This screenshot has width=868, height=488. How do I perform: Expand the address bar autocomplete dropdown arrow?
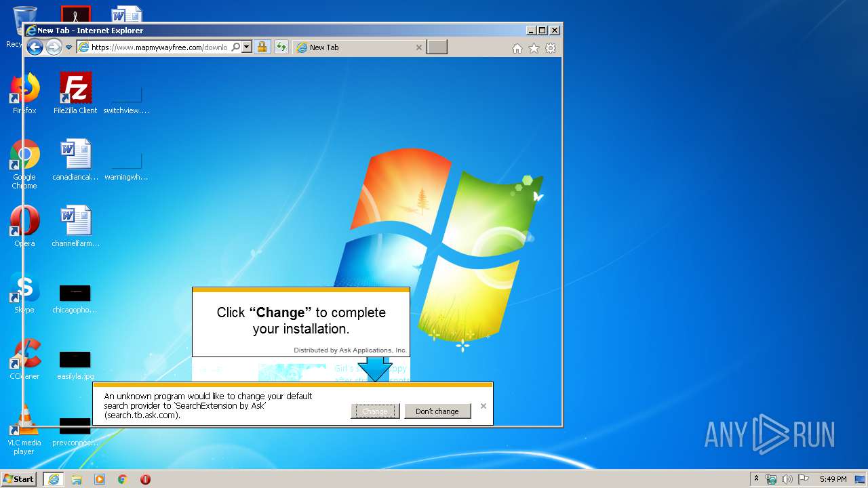246,47
